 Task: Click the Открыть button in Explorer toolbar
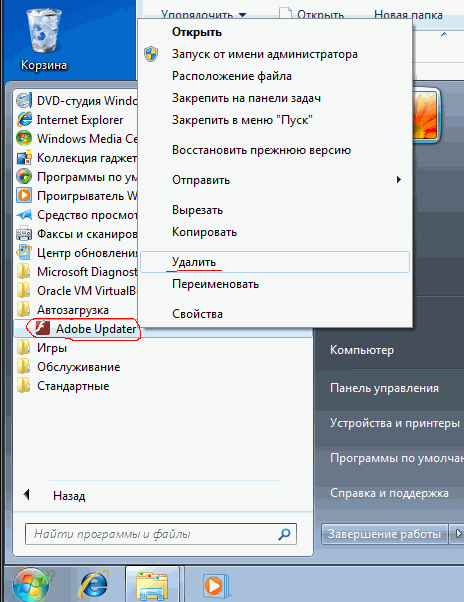click(312, 15)
